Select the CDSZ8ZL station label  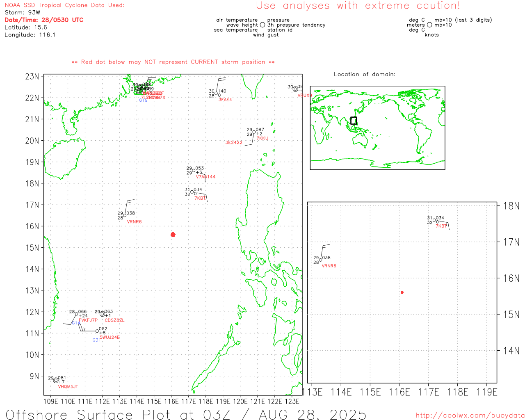[x=114, y=320]
